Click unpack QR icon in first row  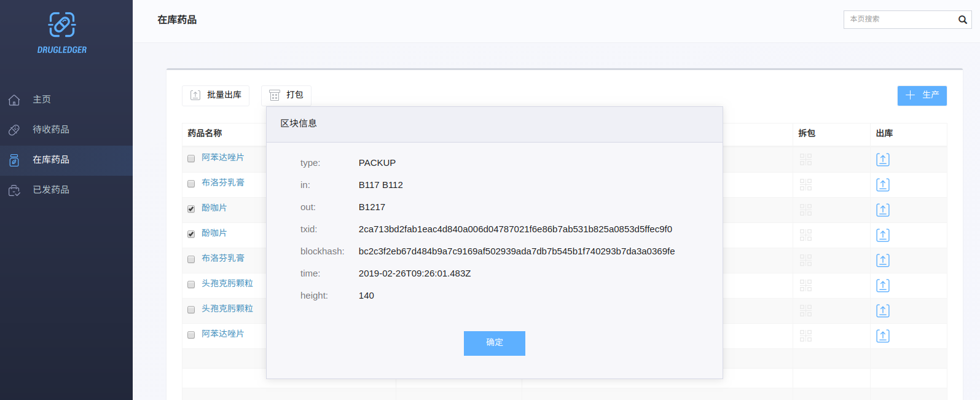[x=806, y=160]
